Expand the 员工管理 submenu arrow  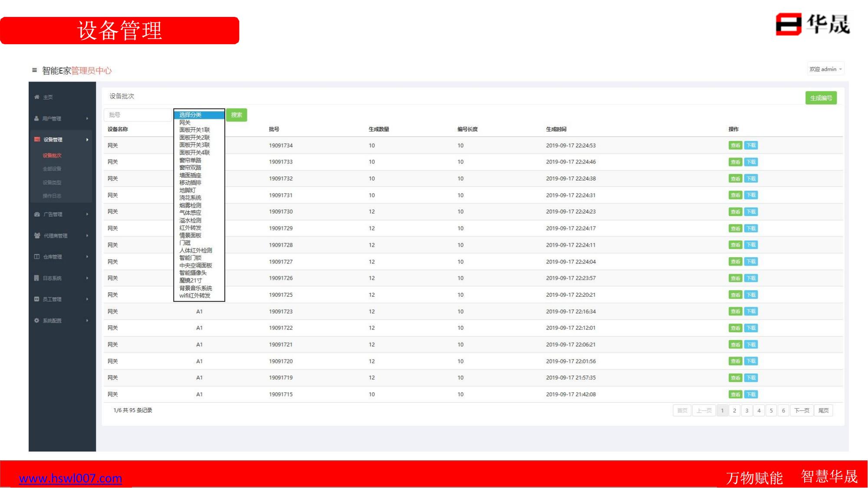click(87, 299)
